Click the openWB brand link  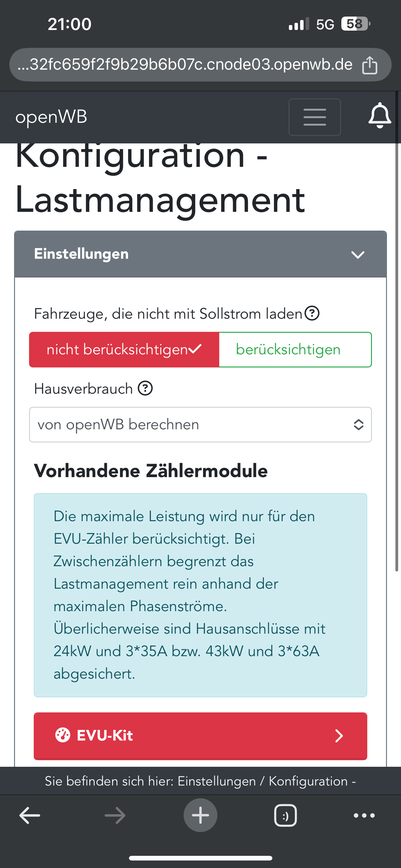[51, 117]
